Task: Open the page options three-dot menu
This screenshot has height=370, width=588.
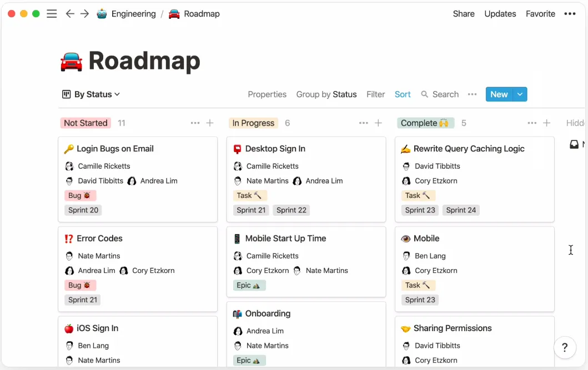Action: point(570,14)
